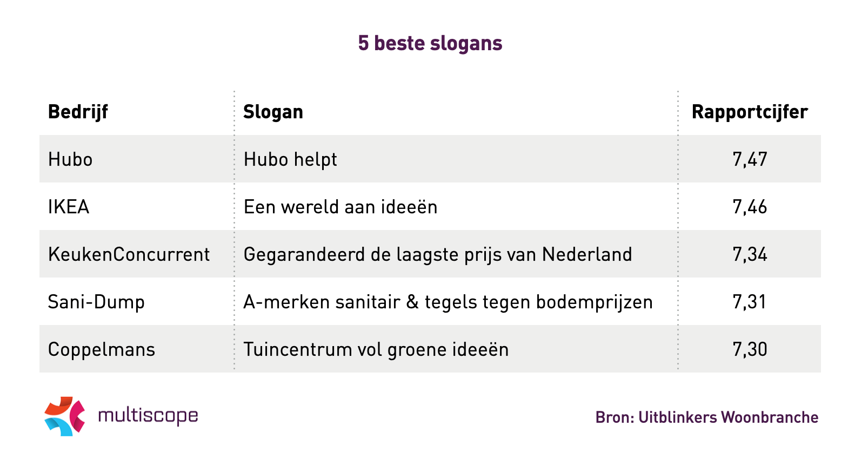
Task: Click the Rapportcijfer column header
Action: click(x=750, y=112)
